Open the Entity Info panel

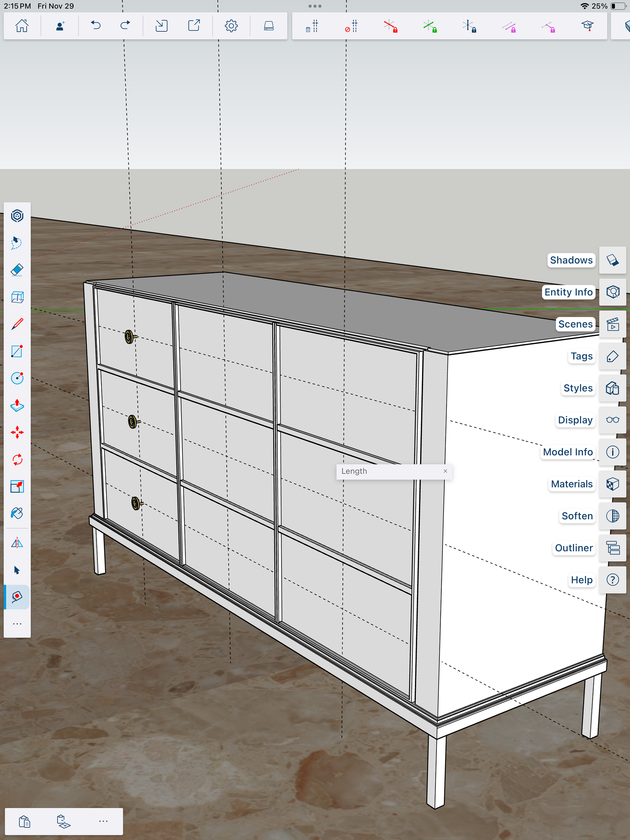568,292
